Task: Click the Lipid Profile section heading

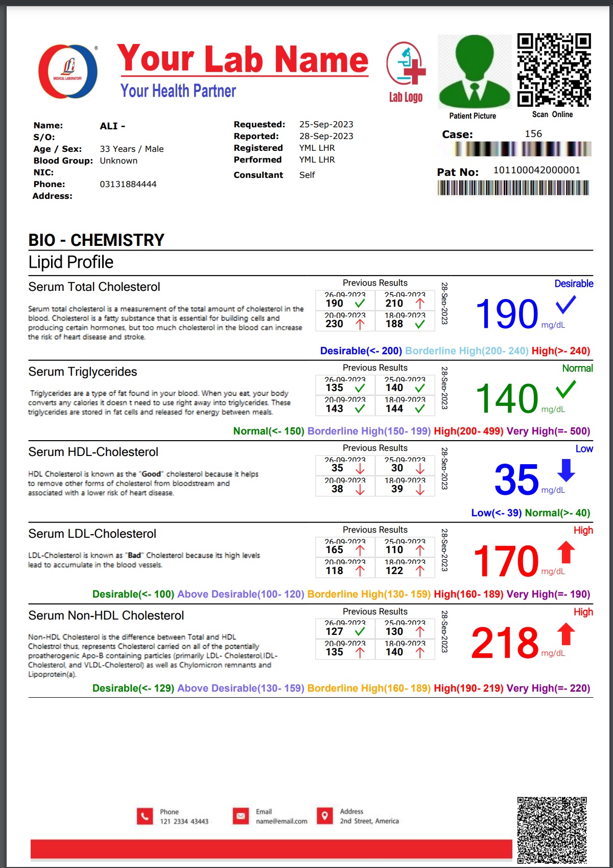Action: tap(71, 262)
